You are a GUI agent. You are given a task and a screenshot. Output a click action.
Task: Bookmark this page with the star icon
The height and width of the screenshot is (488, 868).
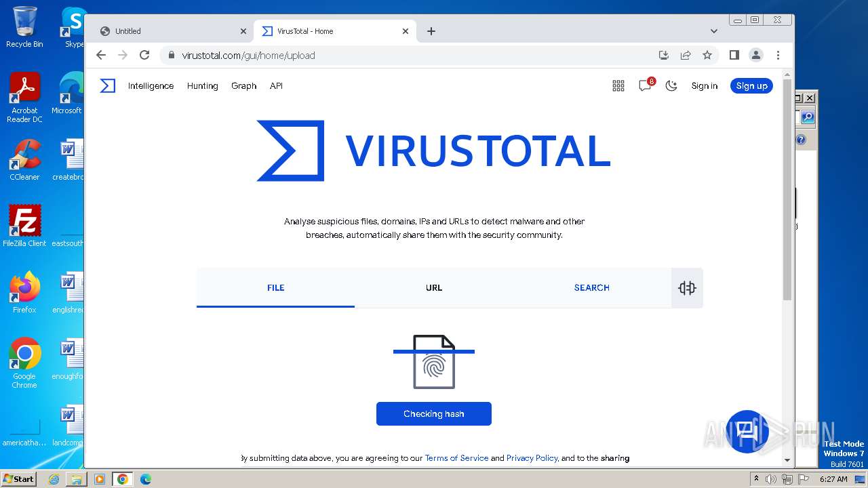click(707, 55)
